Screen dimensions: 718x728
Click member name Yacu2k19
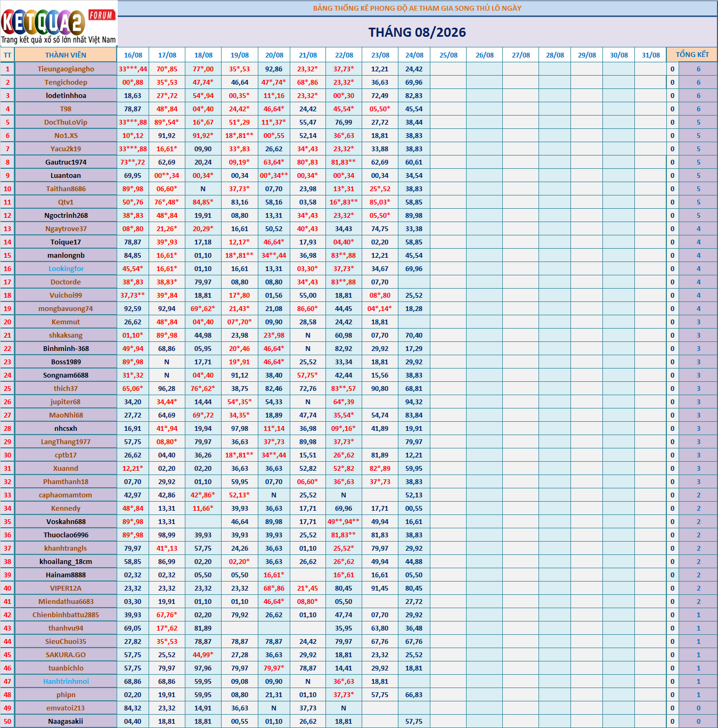(x=66, y=149)
